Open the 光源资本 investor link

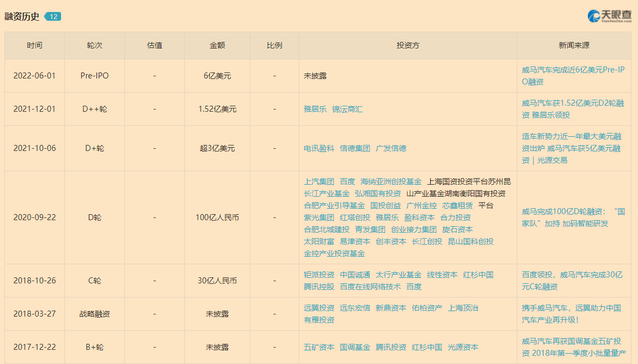tap(463, 347)
